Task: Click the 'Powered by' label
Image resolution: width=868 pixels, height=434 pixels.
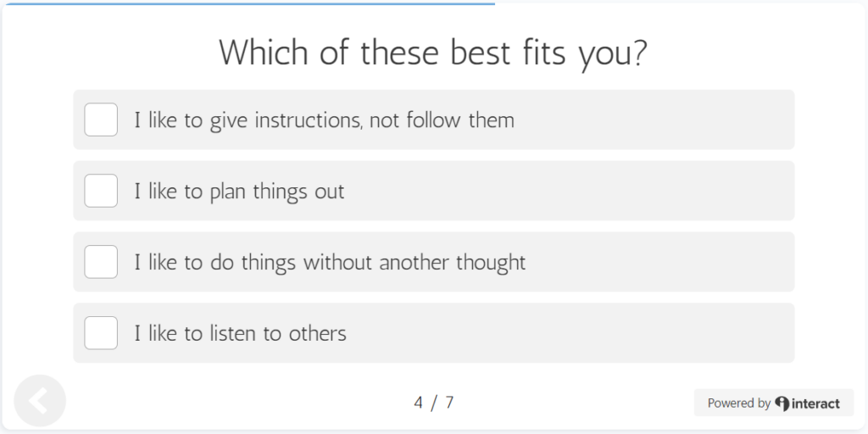Action: [x=739, y=403]
